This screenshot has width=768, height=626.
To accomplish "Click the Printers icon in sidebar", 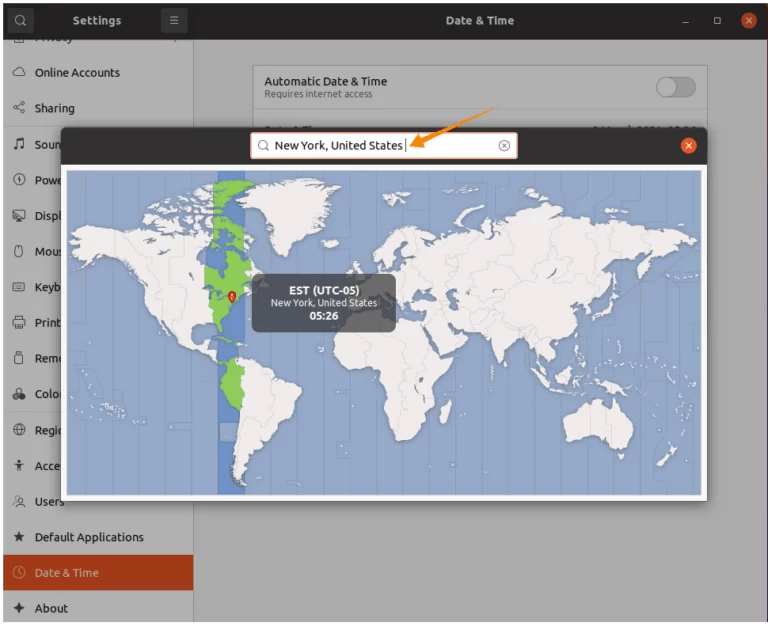I will click(19, 322).
